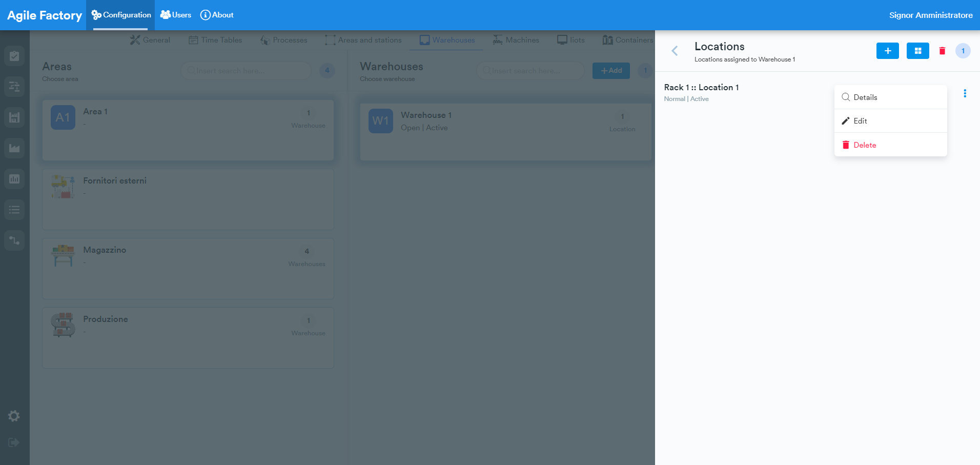Select the Warehouse 1 card
The height and width of the screenshot is (465, 980).
506,132
